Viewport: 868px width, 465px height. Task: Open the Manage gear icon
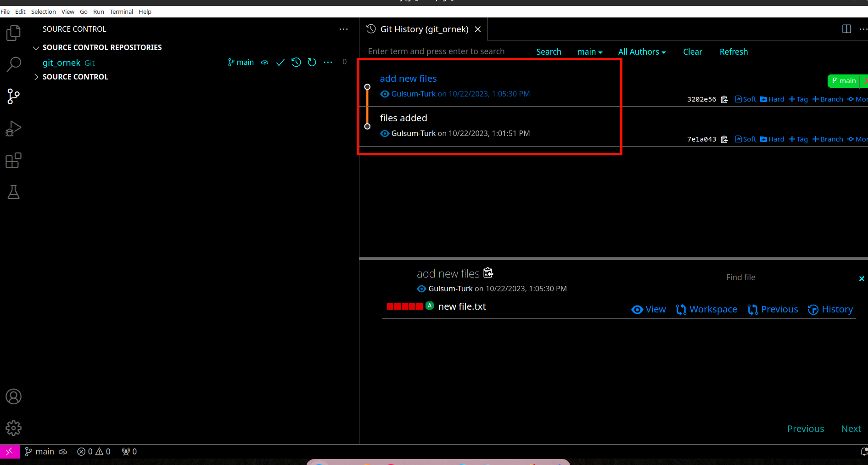coord(13,428)
